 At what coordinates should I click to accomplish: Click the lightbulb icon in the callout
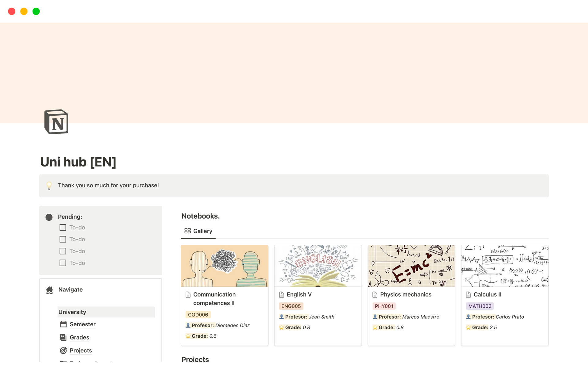tap(49, 186)
